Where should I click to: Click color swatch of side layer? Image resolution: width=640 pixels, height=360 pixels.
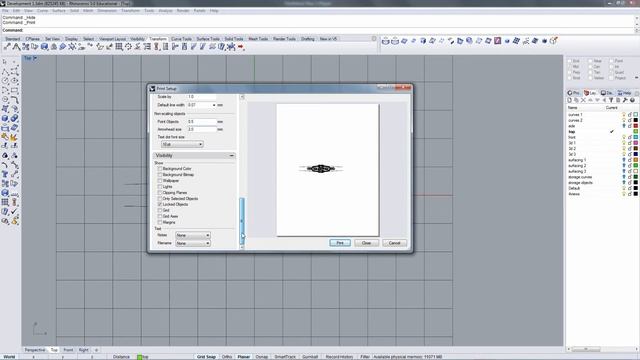[x=636, y=126]
